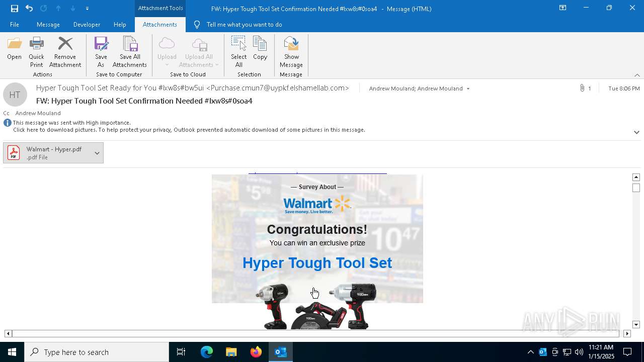
Task: Click the HT sender avatar
Action: click(15, 95)
